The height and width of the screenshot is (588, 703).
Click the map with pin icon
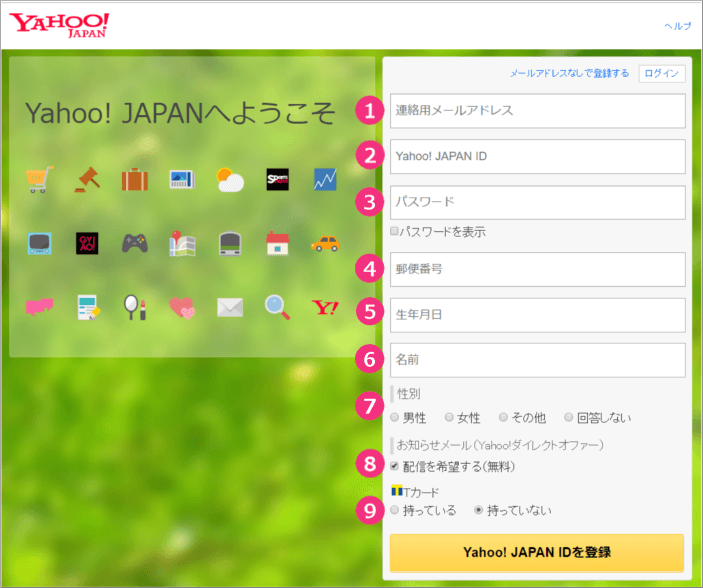point(182,244)
